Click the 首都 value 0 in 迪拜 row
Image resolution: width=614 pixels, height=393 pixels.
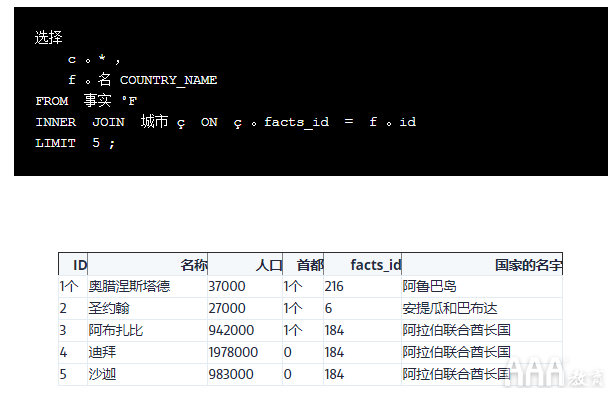coord(287,352)
